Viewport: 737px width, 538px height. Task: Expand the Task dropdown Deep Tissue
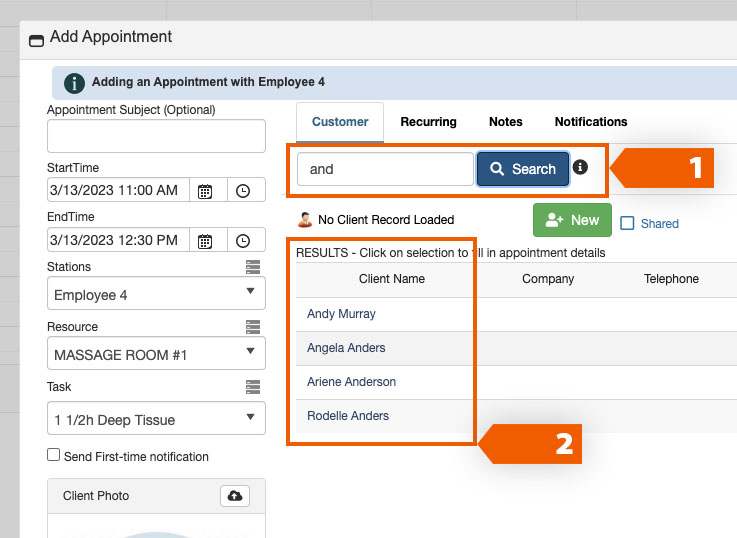click(x=156, y=420)
